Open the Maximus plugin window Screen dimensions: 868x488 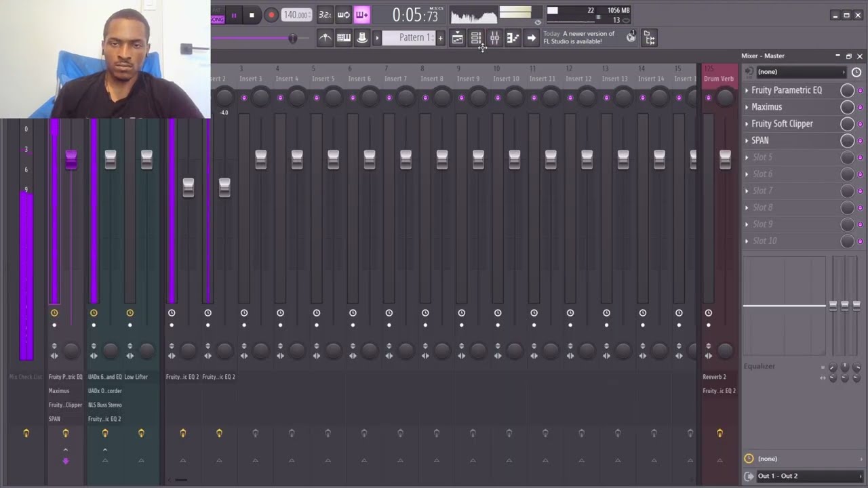tap(767, 107)
